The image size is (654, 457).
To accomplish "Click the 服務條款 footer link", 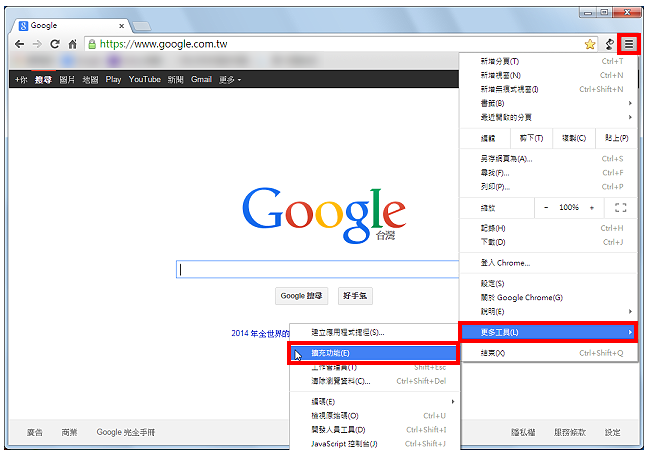I will pyautogui.click(x=570, y=432).
